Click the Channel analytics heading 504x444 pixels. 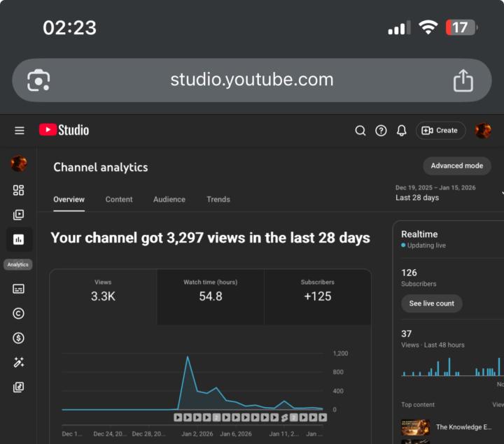click(x=101, y=167)
